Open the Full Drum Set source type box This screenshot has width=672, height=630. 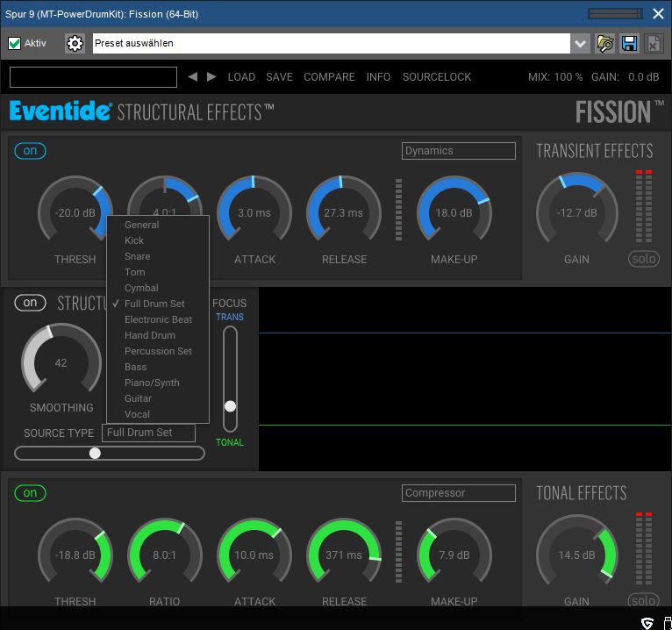(x=149, y=433)
